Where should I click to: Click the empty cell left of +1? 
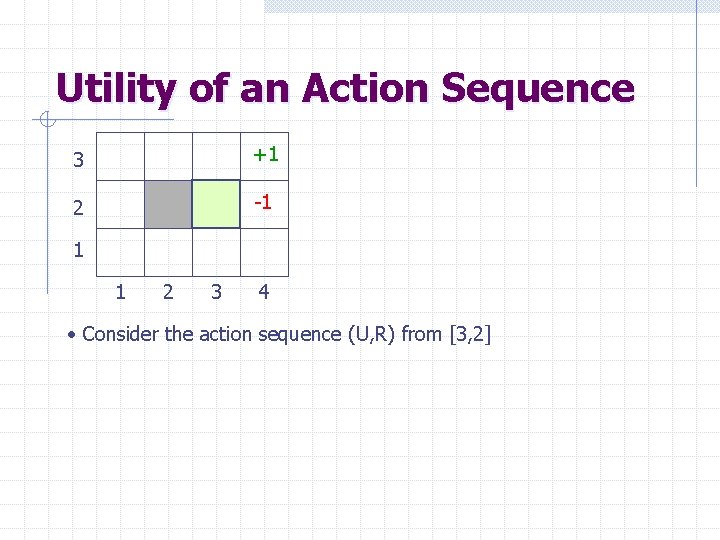coord(216,156)
